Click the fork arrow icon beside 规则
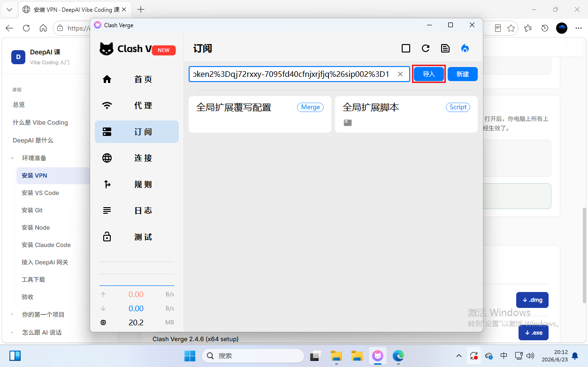588x367 pixels. click(x=107, y=184)
